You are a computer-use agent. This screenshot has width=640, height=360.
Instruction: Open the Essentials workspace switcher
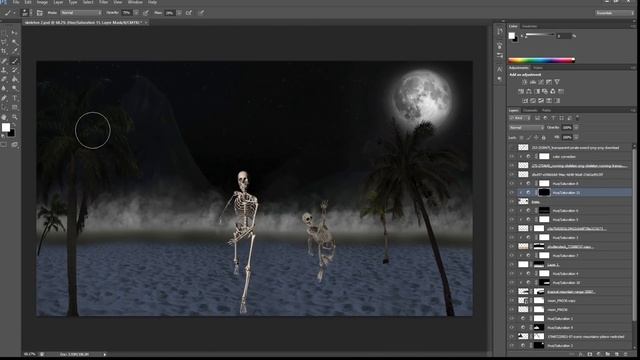[614, 13]
